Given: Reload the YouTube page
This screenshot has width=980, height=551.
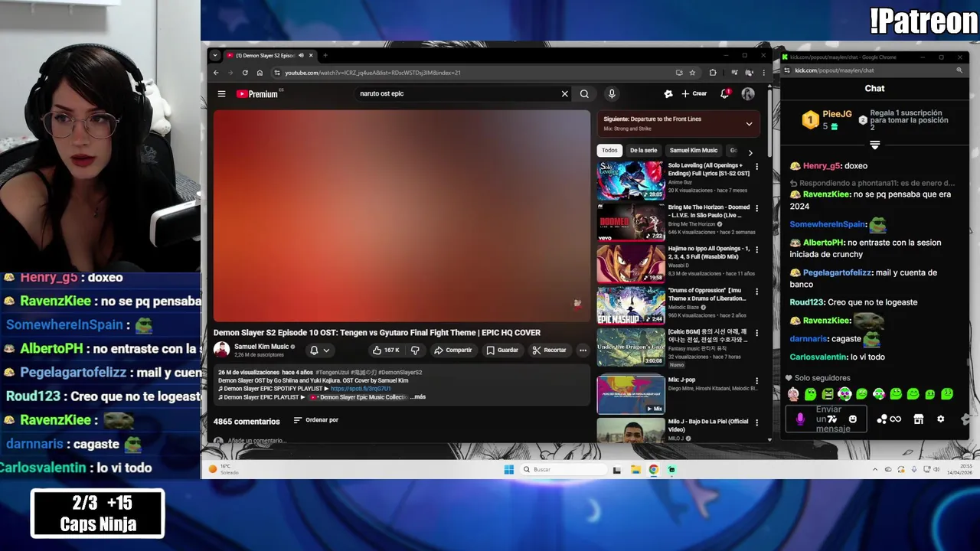Looking at the screenshot, I should tap(245, 73).
